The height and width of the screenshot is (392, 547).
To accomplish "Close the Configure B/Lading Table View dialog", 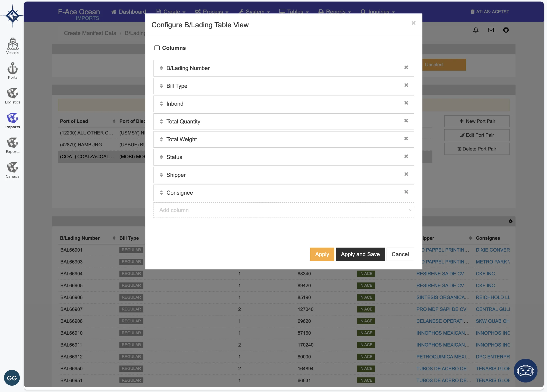I will pos(413,23).
